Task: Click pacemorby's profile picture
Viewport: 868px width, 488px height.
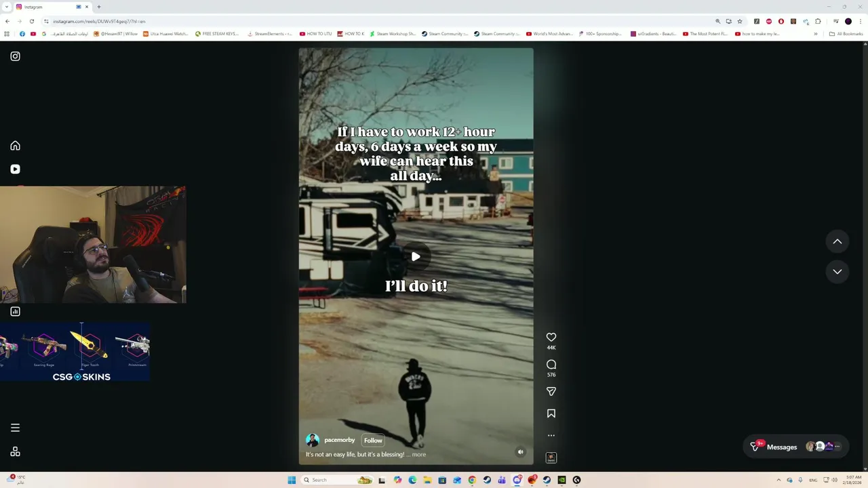Action: tap(313, 440)
